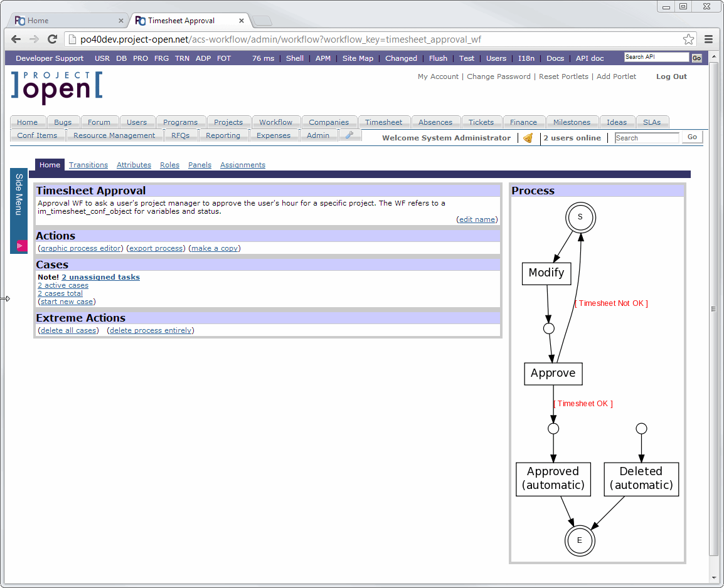Image resolution: width=724 pixels, height=588 pixels.
Task: Open the Workflow navigation tab
Action: click(275, 122)
